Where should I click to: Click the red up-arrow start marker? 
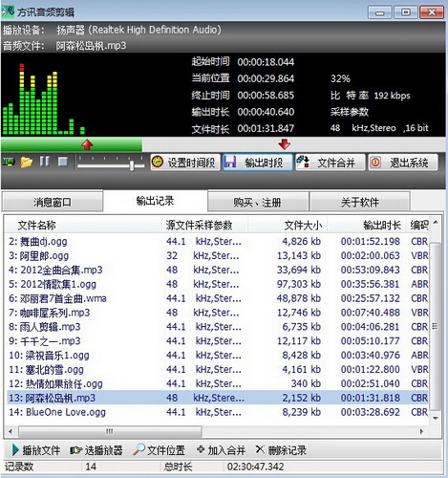[87, 144]
